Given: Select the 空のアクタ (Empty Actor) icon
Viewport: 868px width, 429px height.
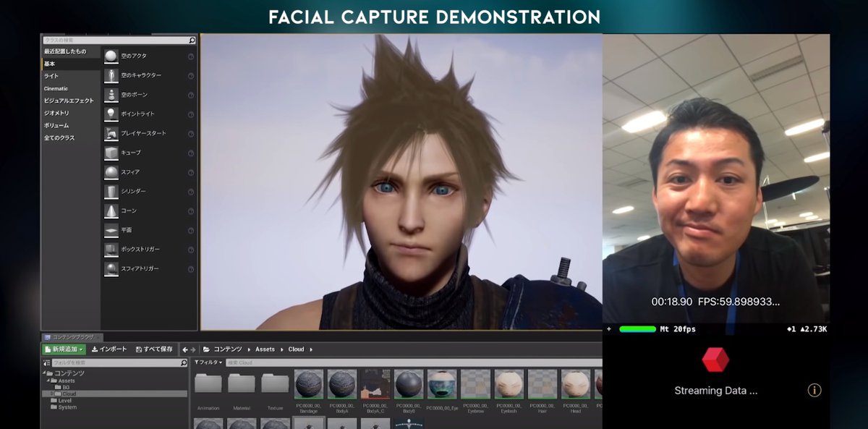Looking at the screenshot, I should (111, 56).
